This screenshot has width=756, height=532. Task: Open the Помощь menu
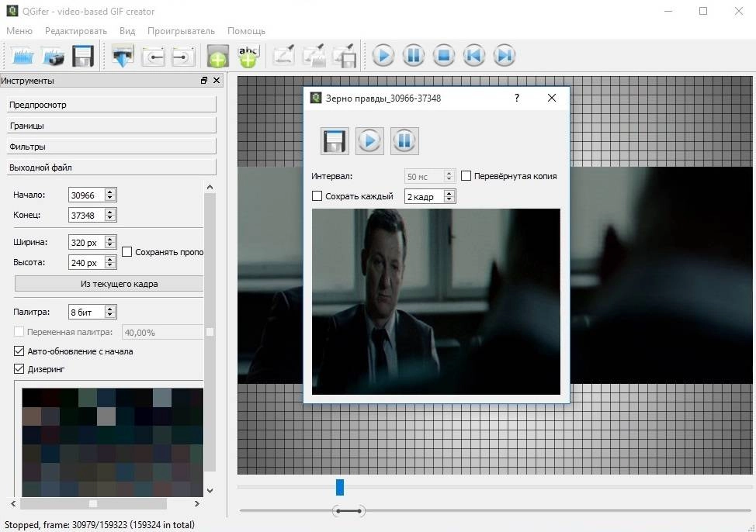(x=246, y=31)
